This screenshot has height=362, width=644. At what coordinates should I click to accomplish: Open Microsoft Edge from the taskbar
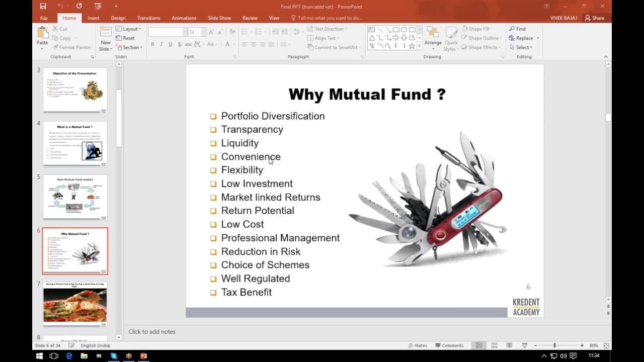tap(69, 356)
